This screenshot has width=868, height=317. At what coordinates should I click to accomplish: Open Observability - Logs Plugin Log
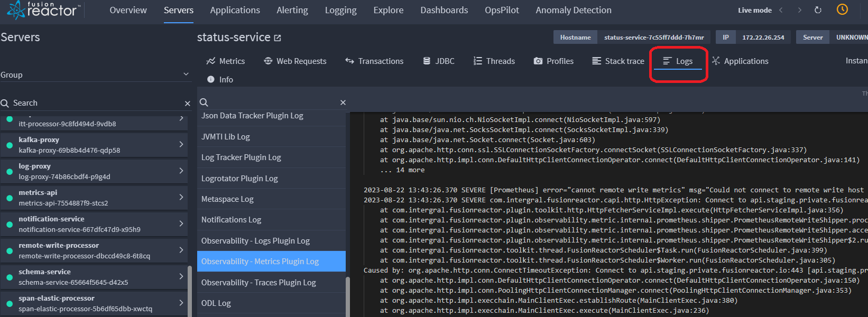pos(271,241)
